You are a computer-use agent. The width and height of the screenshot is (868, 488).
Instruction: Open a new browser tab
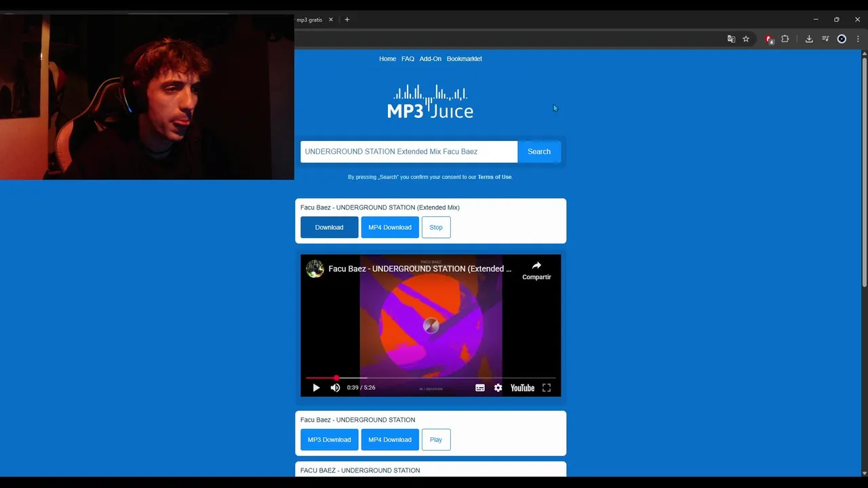click(347, 20)
